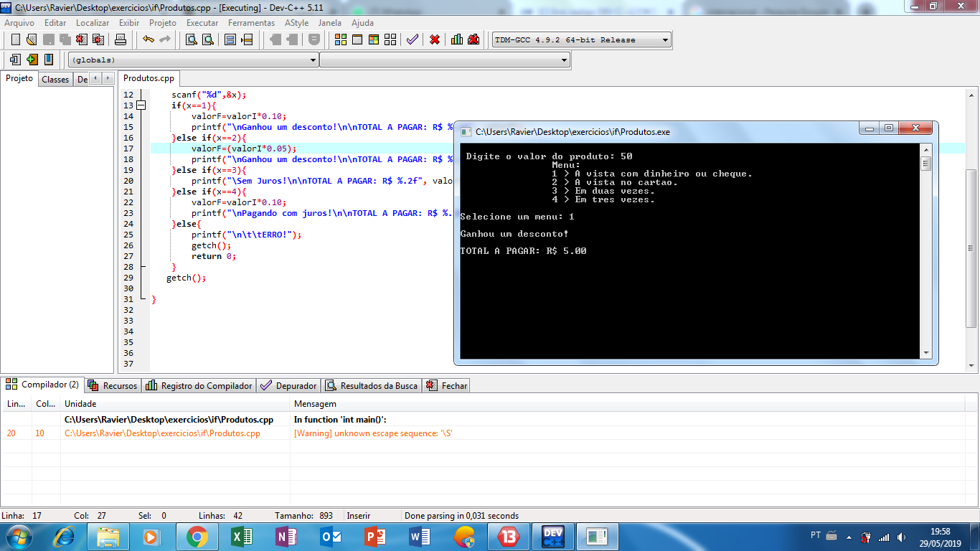The width and height of the screenshot is (980, 551).
Task: Click the Windows Start button
Action: pyautogui.click(x=19, y=537)
